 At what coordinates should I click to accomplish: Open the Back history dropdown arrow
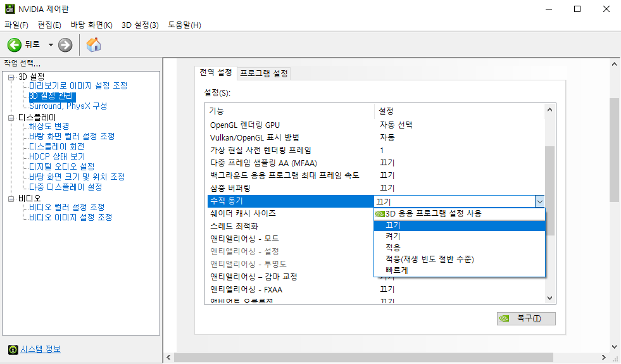point(51,45)
